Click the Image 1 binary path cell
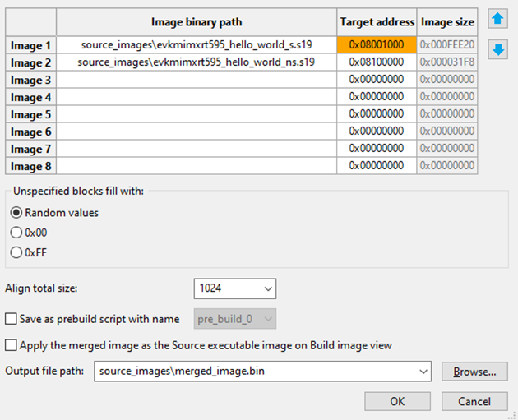 197,45
